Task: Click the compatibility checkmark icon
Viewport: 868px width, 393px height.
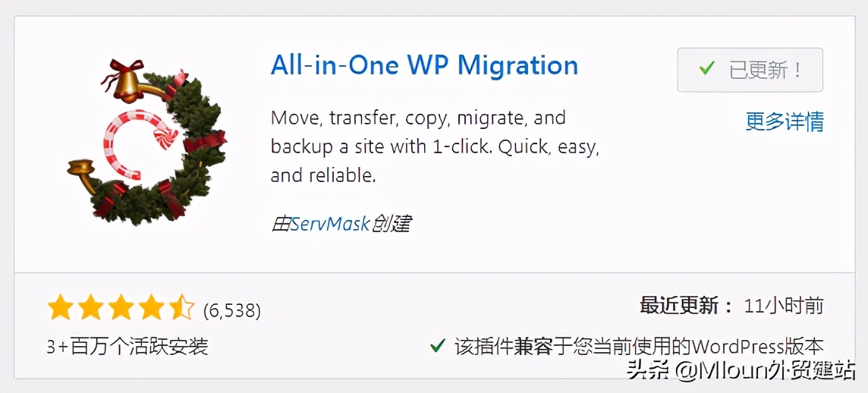Action: click(x=437, y=346)
